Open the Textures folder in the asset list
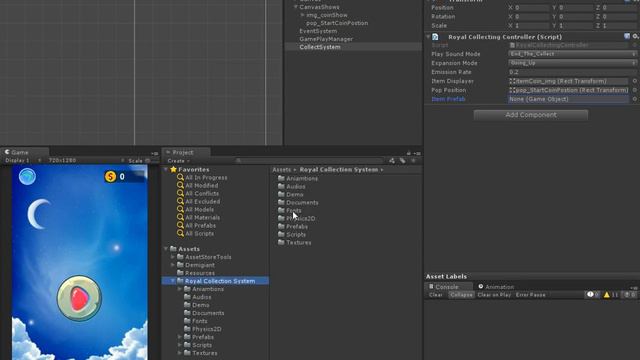Viewport: 640px width, 360px height. tap(294, 242)
